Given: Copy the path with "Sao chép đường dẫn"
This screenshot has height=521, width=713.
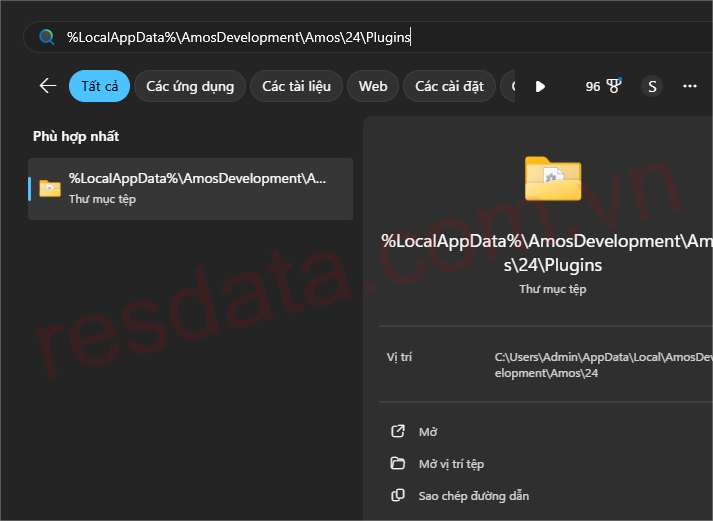Looking at the screenshot, I should (473, 496).
